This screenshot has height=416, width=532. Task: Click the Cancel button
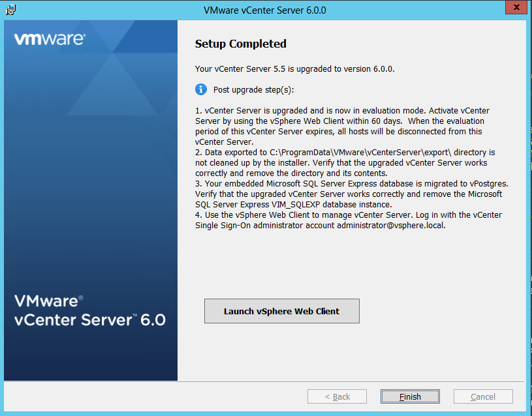pos(483,396)
